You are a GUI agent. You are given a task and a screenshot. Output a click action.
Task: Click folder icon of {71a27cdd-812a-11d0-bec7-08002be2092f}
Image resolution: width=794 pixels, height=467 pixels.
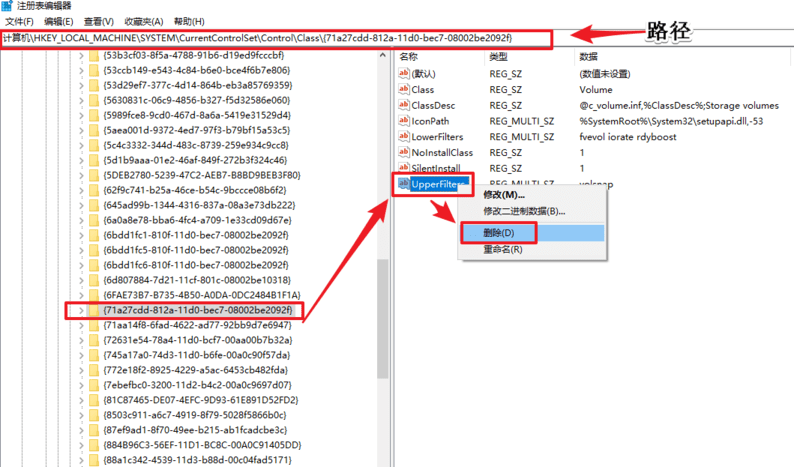[94, 310]
